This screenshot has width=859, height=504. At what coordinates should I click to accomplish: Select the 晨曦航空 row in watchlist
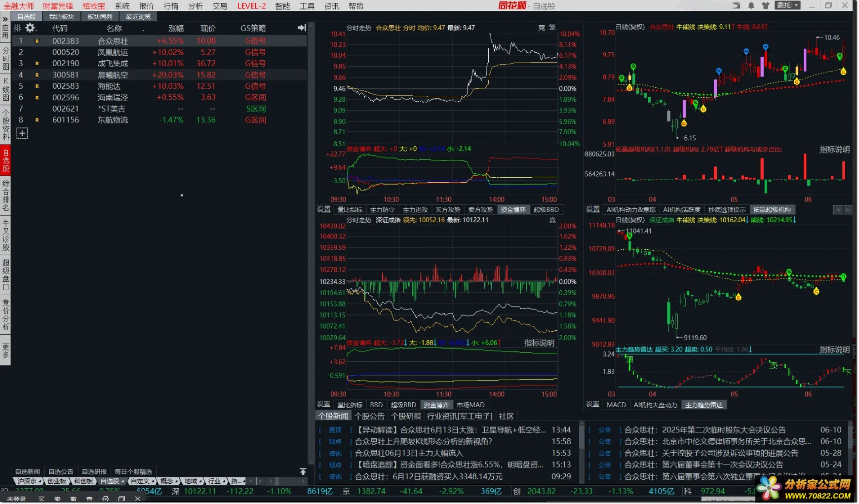pos(159,75)
